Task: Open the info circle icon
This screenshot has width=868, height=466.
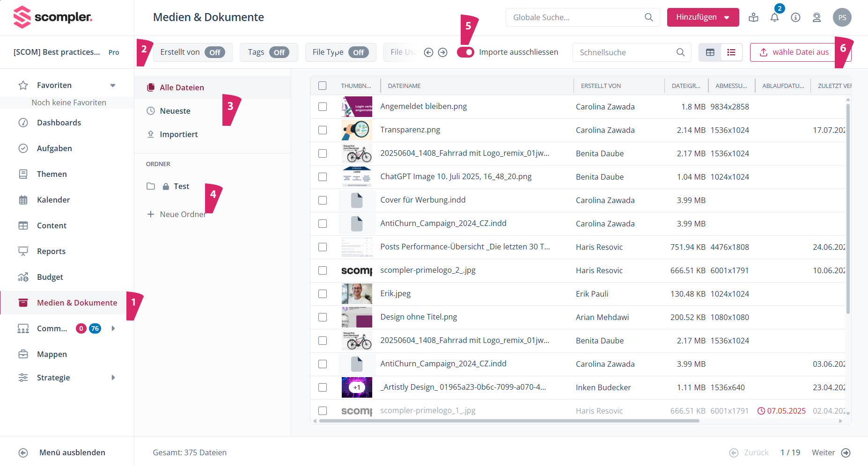Action: pyautogui.click(x=795, y=18)
